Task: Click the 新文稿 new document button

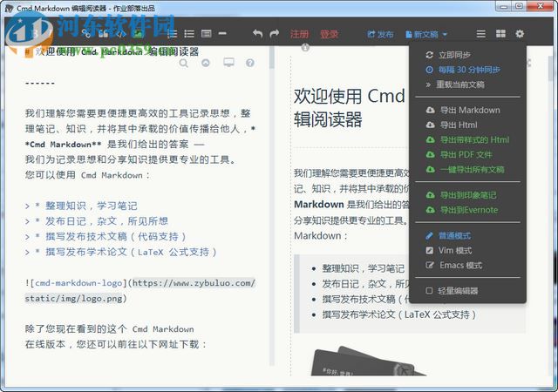Action: coord(422,34)
